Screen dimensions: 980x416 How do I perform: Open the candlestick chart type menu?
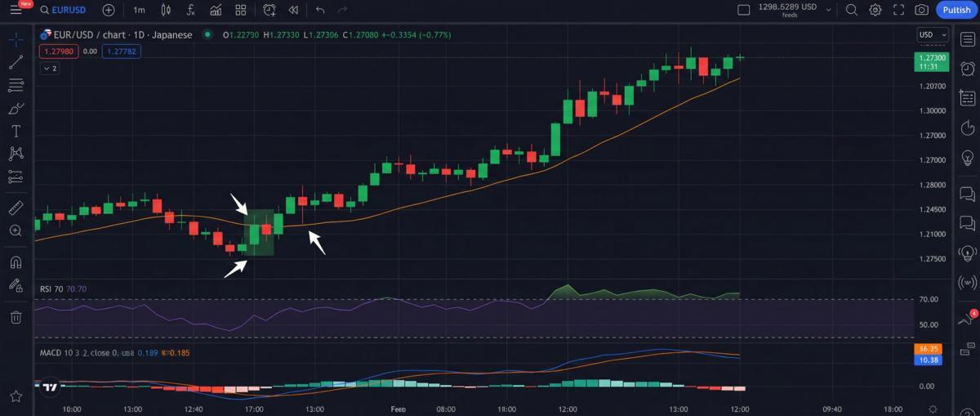point(167,10)
